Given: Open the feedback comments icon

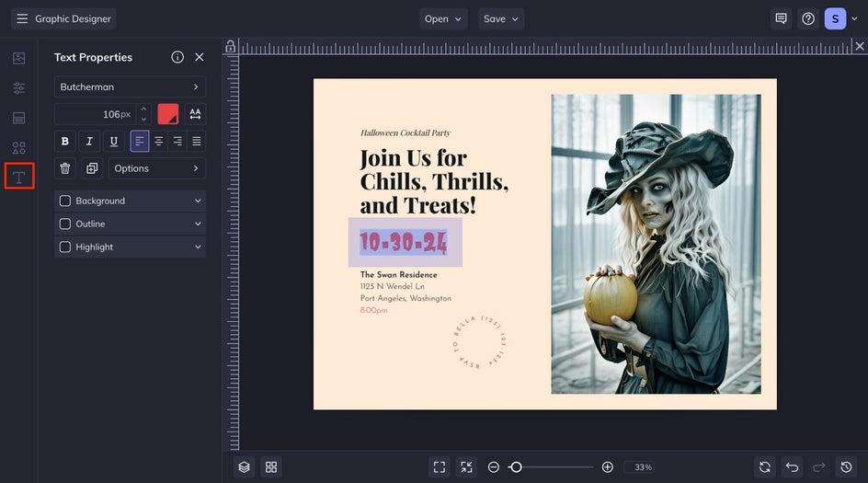Looking at the screenshot, I should click(x=781, y=18).
